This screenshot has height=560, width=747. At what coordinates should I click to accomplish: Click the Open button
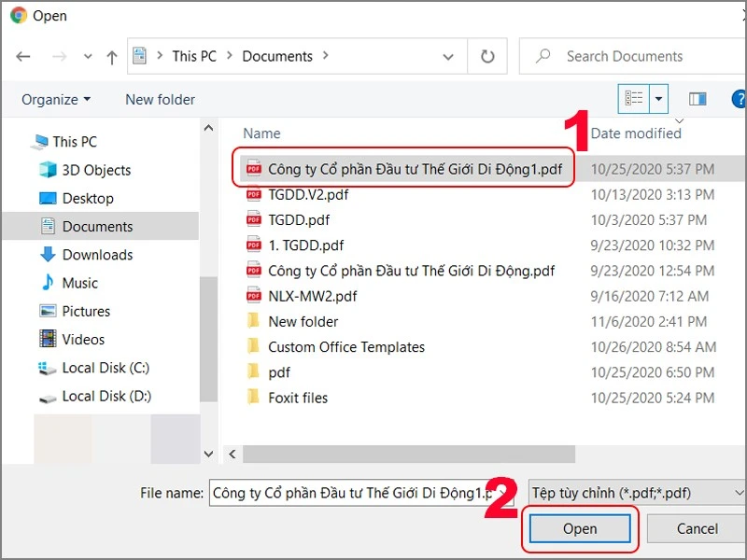(x=580, y=528)
